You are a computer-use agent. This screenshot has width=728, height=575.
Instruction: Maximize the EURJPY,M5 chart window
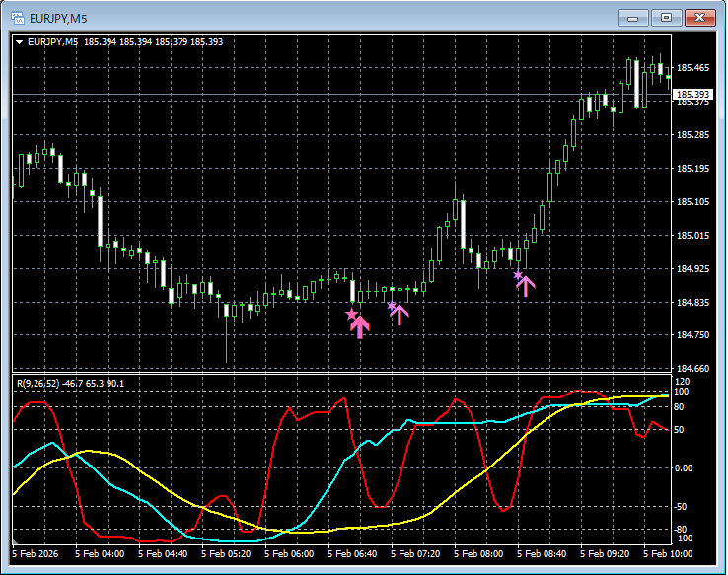pyautogui.click(x=666, y=18)
